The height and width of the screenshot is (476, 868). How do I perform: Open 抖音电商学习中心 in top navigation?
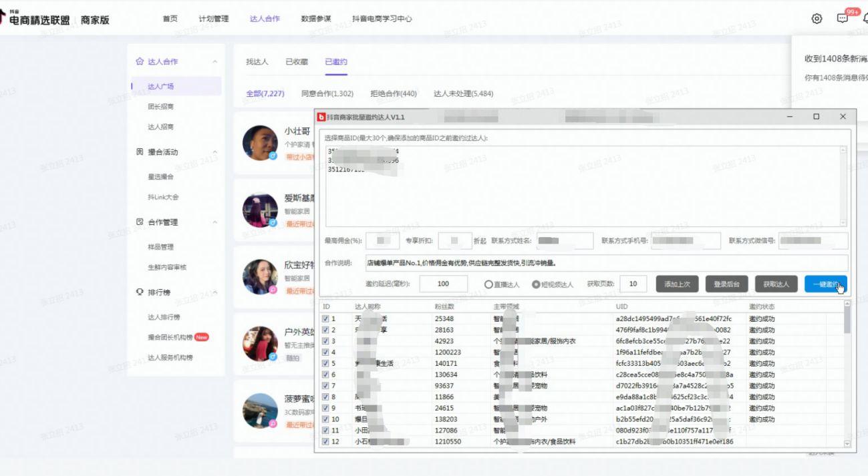coord(382,19)
